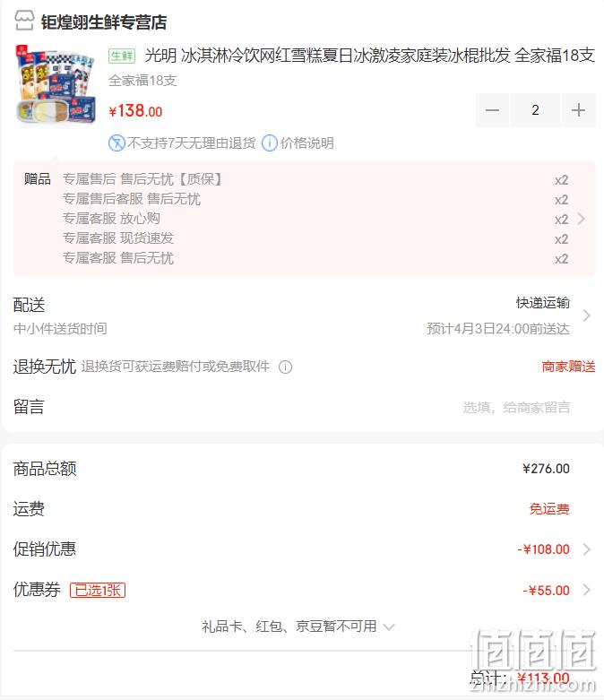Click the 生鲜 tag on the product title

coord(122,56)
